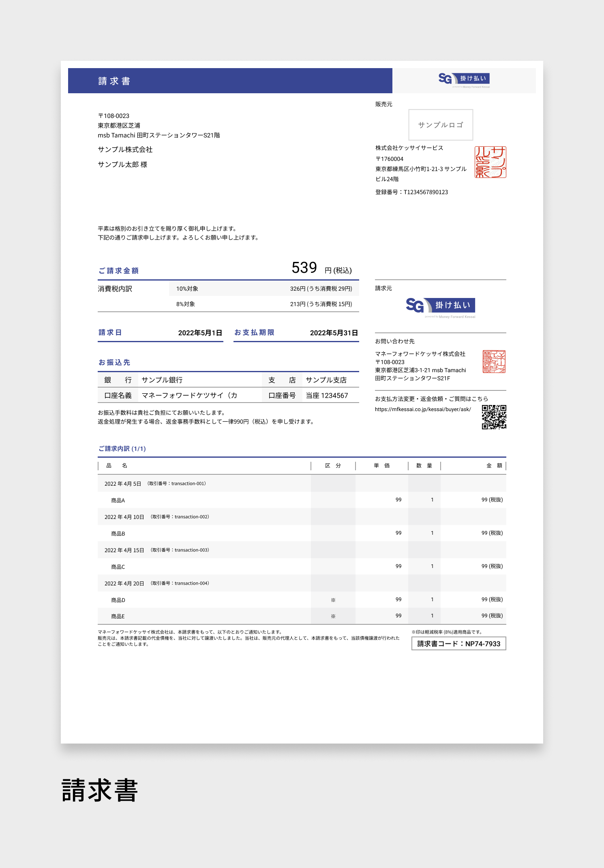Click the SG 掛け払い logo in header

[x=464, y=79]
